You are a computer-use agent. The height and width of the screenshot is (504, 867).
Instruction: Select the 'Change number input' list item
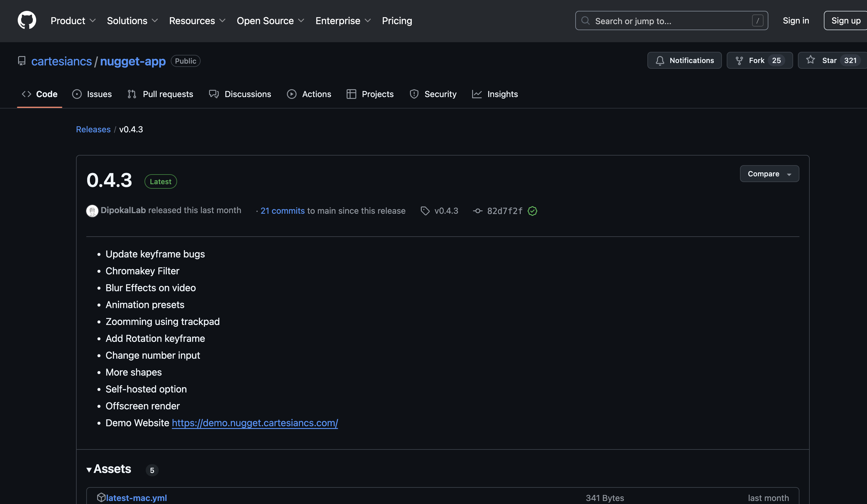pyautogui.click(x=153, y=355)
